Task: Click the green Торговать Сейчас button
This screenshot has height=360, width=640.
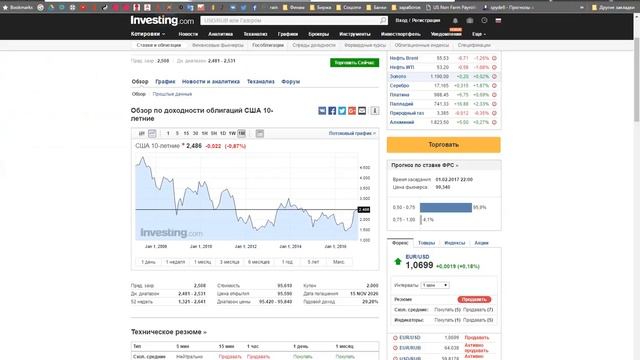Action: click(354, 63)
